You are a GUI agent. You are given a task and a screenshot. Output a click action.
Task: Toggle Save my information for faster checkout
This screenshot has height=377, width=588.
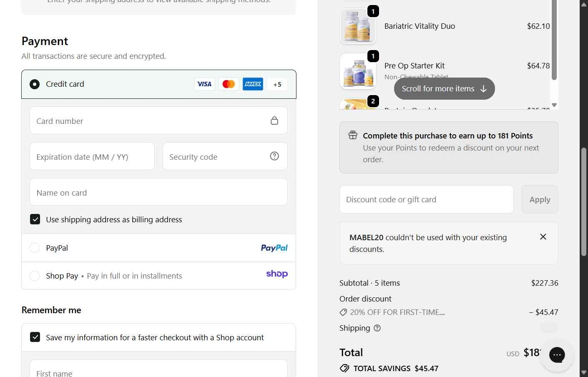coord(35,337)
